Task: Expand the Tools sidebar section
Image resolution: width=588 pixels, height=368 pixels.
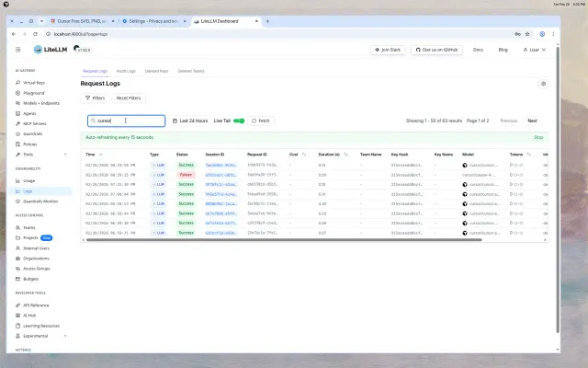Action: 65,155
